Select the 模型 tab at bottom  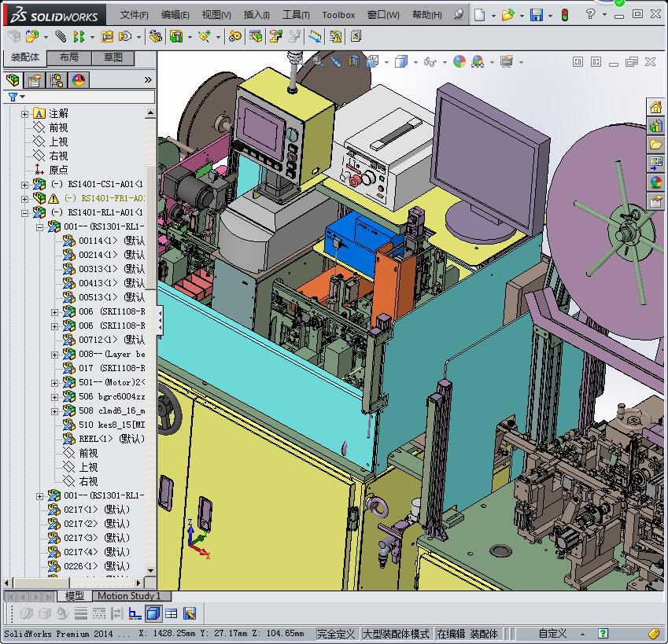[74, 595]
